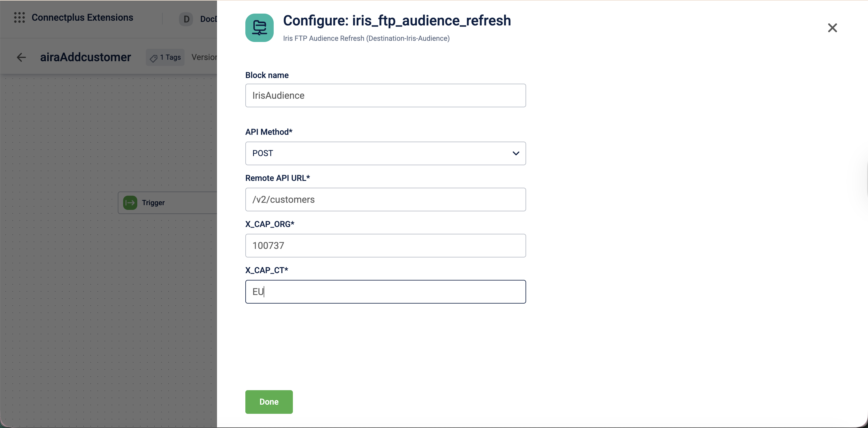
Task: Click the airaAddcustomer dataflow name
Action: [x=85, y=57]
